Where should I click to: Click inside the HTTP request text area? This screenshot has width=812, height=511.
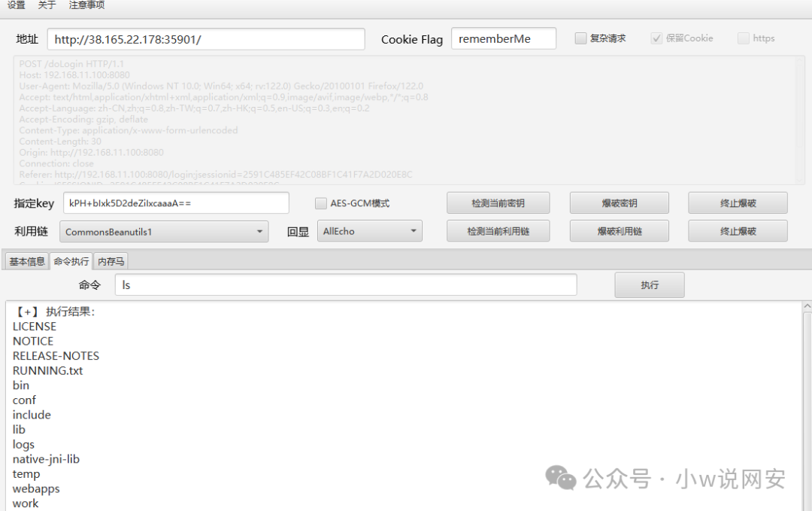408,120
